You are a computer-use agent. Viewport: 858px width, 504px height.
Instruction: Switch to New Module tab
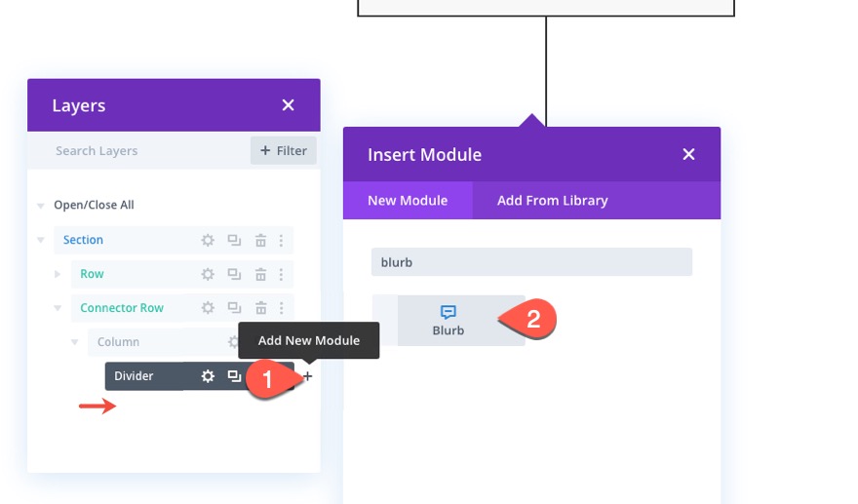coord(408,200)
